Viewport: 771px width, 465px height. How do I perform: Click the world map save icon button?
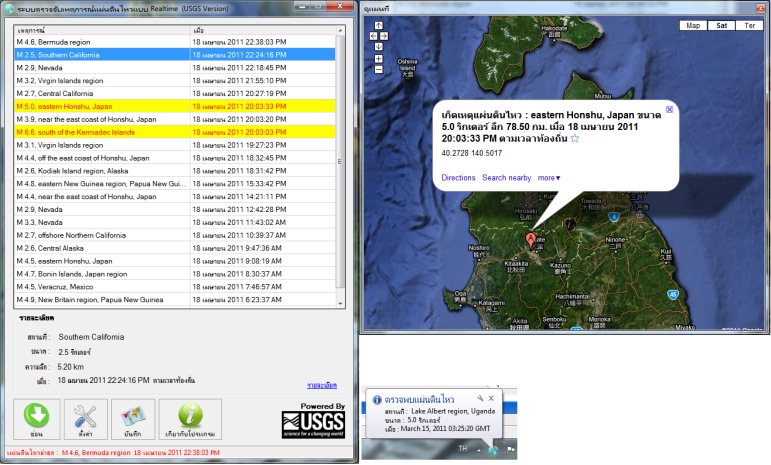click(133, 419)
